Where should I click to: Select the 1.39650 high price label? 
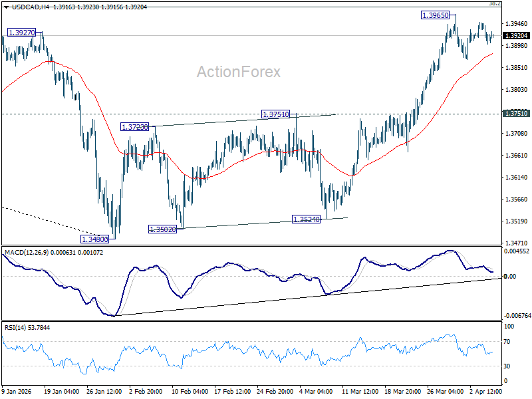[x=435, y=15]
